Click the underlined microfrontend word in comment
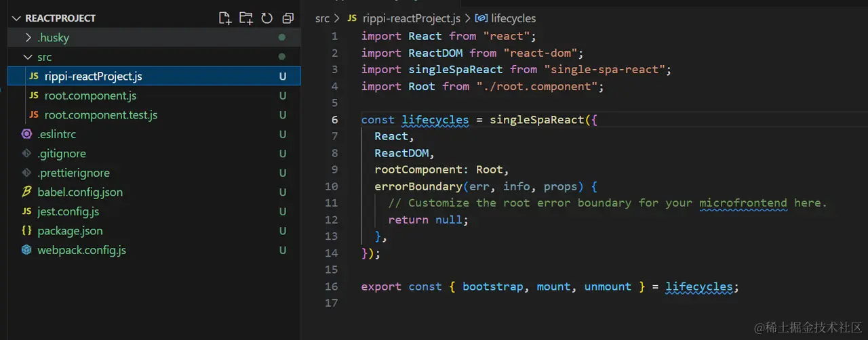This screenshot has height=340, width=868. (x=743, y=203)
